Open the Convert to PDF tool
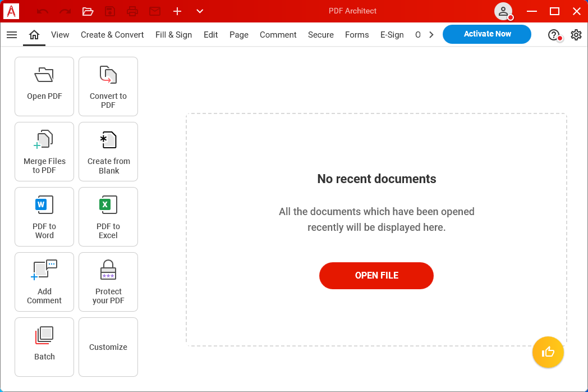This screenshot has height=392, width=588. (x=108, y=86)
